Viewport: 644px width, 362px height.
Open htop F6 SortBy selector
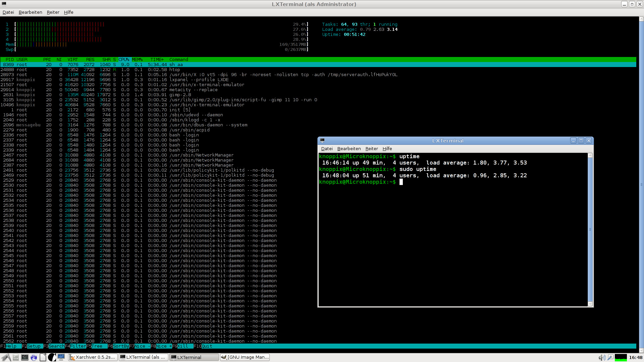click(x=118, y=346)
